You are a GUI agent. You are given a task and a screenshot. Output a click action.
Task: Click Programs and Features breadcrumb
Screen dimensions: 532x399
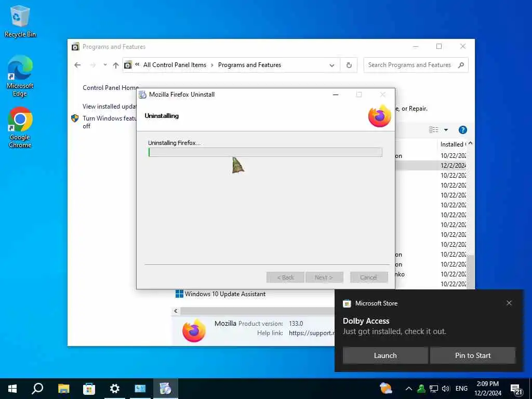(249, 65)
